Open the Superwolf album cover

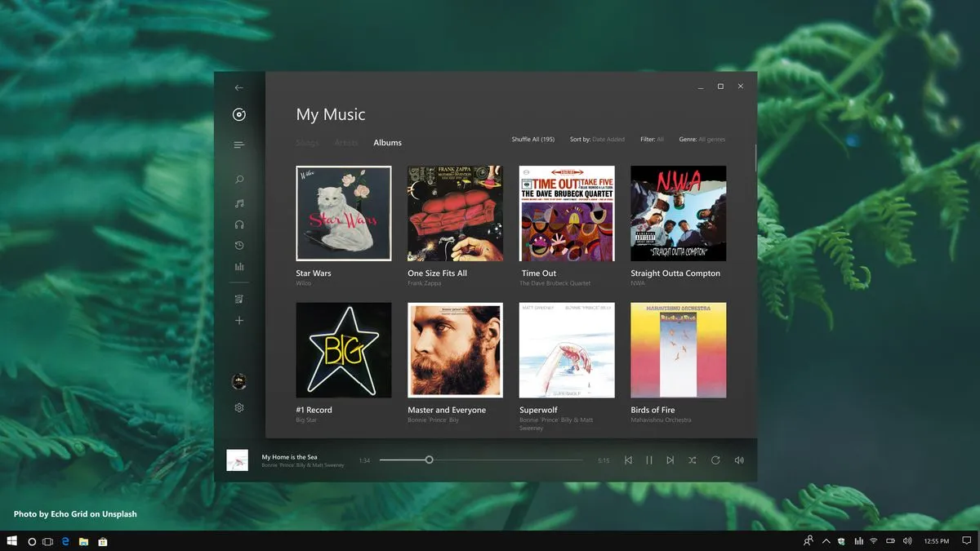pos(567,350)
